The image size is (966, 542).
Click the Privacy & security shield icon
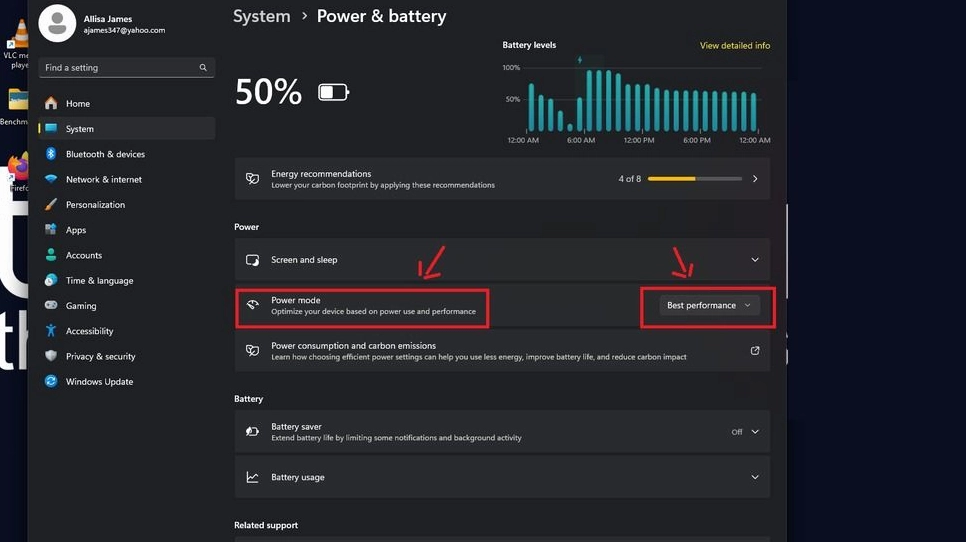51,356
